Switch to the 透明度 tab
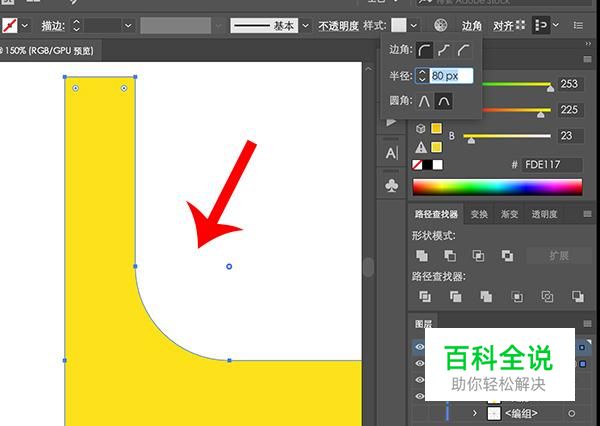 pyautogui.click(x=544, y=214)
